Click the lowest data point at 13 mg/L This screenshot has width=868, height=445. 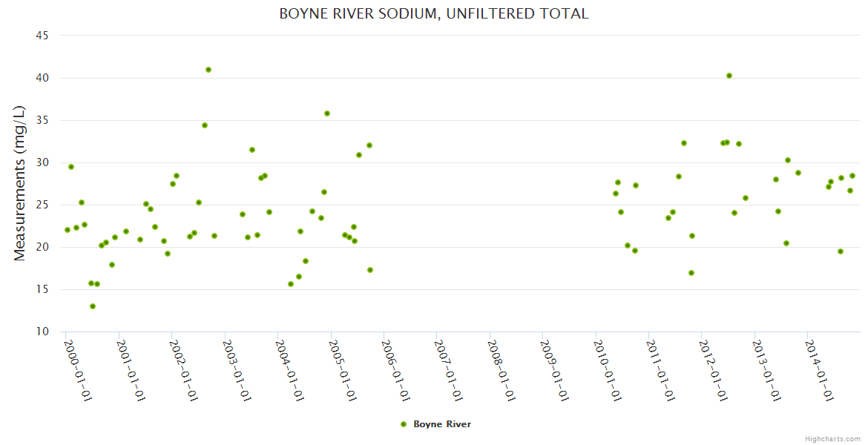pyautogui.click(x=93, y=306)
